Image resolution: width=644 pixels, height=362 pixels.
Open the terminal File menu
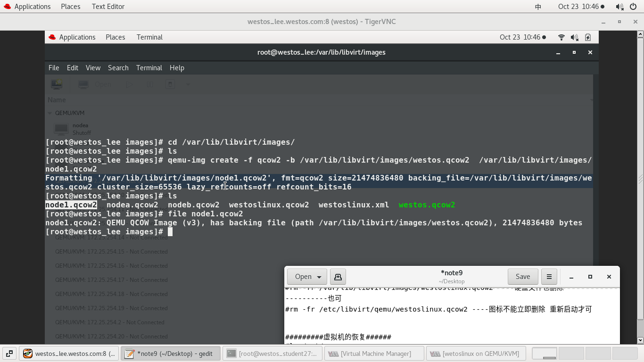coord(54,68)
